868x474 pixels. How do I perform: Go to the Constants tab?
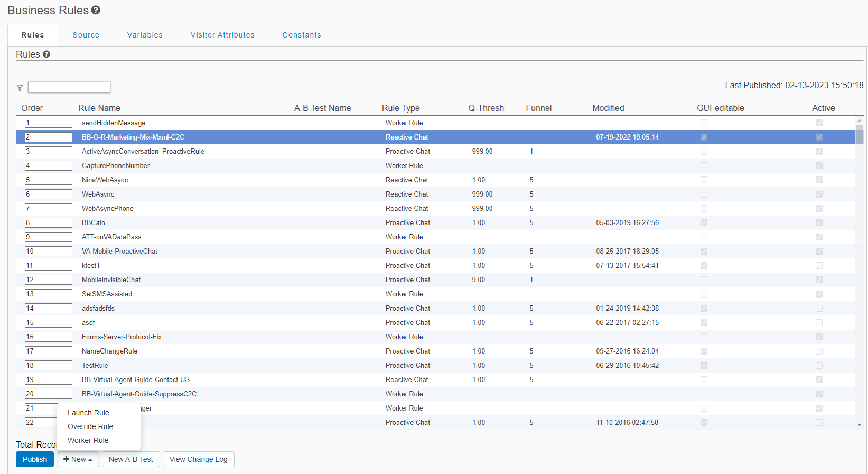point(302,35)
